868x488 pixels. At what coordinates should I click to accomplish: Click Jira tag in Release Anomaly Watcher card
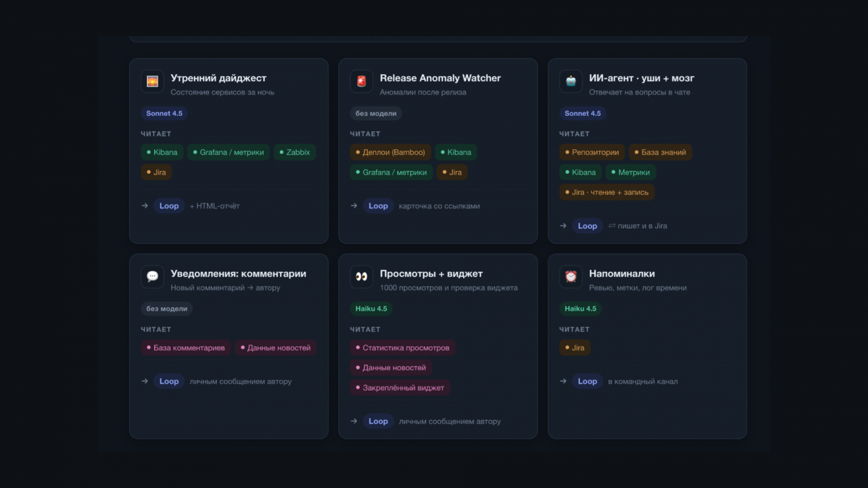pyautogui.click(x=452, y=172)
